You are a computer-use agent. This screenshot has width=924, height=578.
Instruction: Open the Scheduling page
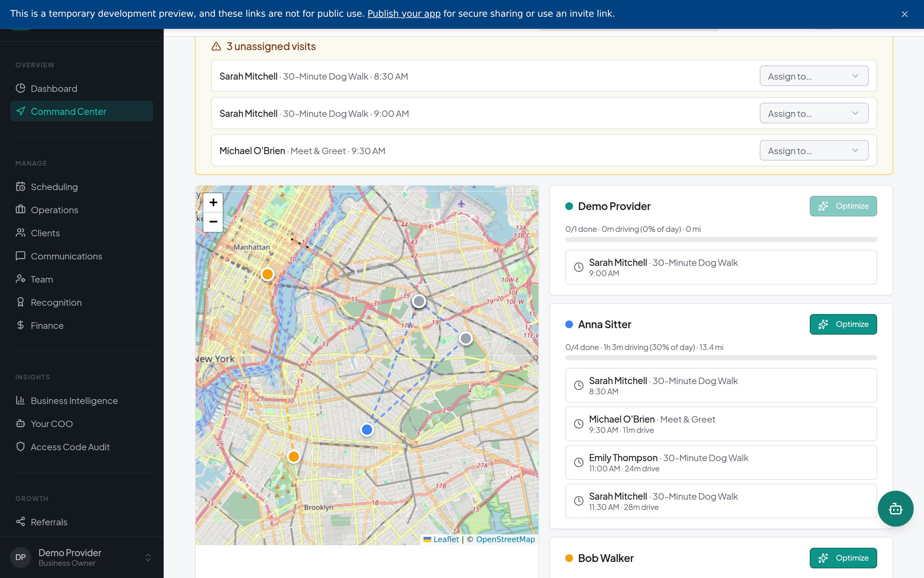(82, 187)
